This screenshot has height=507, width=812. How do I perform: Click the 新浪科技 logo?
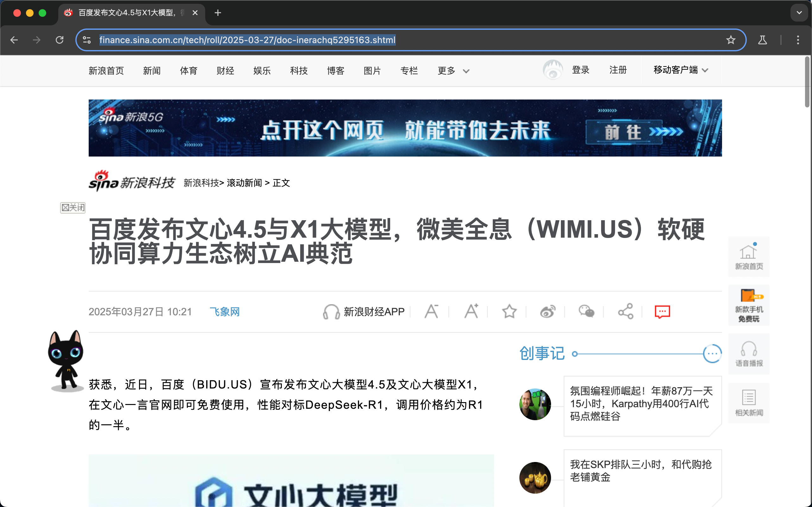pos(132,181)
